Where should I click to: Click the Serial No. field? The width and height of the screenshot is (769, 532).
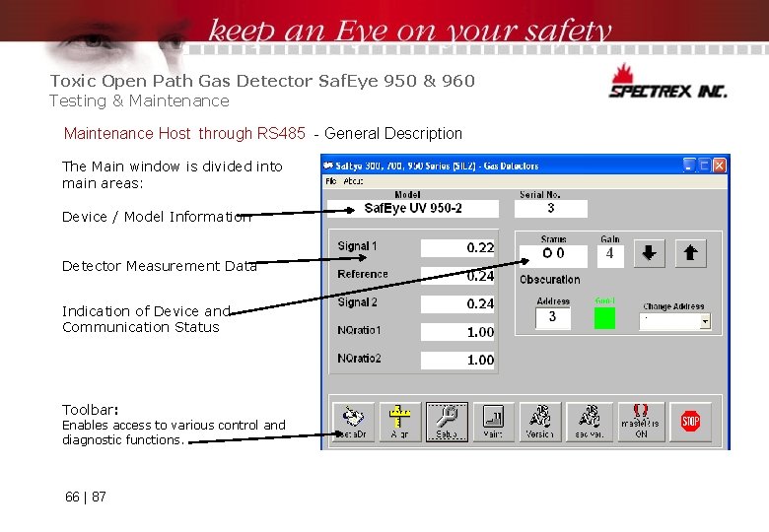[x=551, y=209]
